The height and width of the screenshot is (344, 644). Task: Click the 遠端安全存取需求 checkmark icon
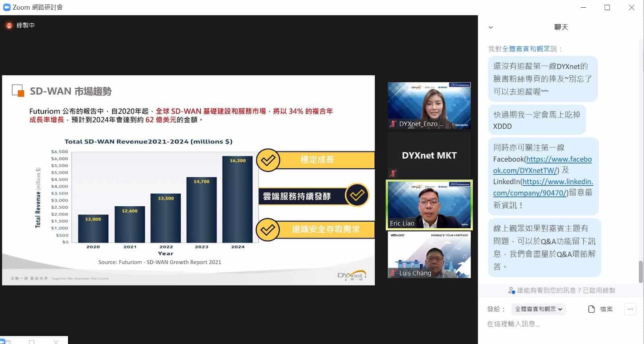pos(268,230)
